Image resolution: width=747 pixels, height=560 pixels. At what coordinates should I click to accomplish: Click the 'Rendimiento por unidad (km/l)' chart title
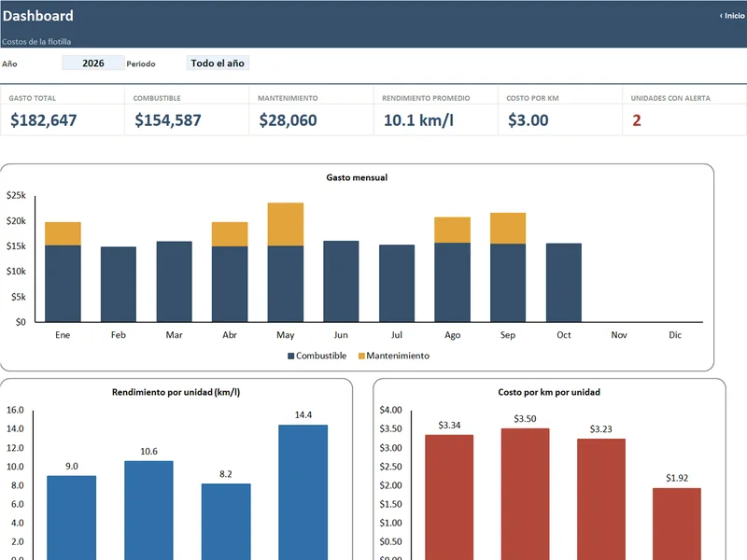pos(176,392)
